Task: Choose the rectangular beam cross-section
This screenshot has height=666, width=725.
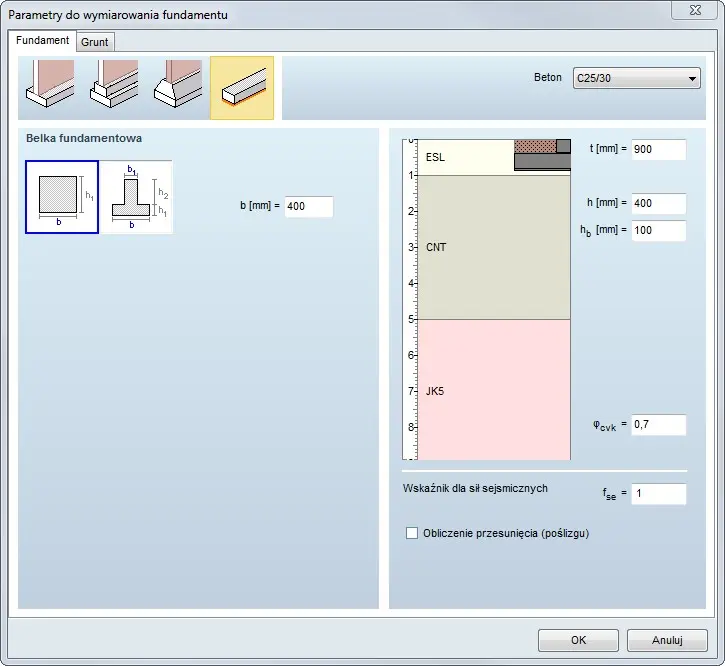Action: pos(61,196)
